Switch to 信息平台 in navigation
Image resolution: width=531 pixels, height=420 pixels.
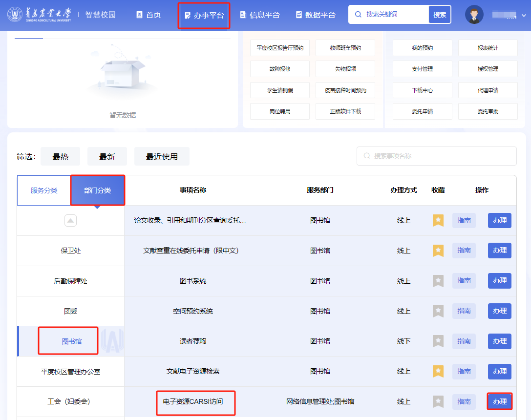coord(260,15)
